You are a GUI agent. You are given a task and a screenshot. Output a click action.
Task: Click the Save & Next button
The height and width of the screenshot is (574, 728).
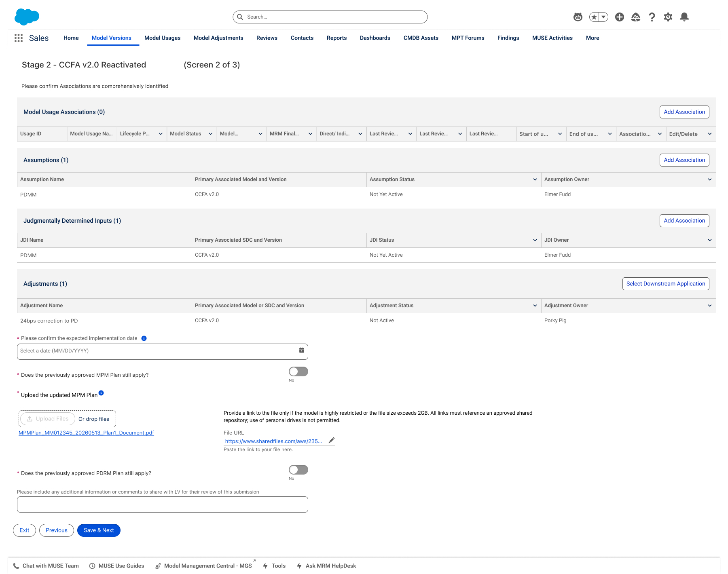(x=99, y=530)
